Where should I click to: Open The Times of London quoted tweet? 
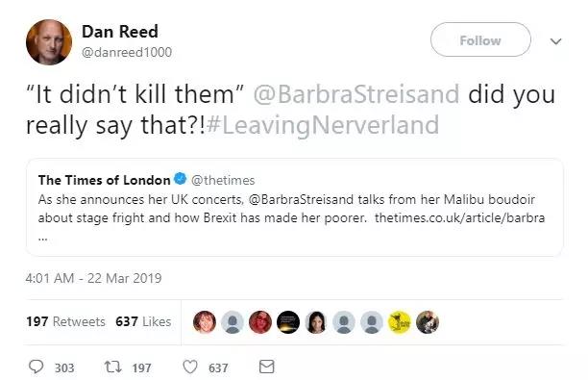pos(294,208)
